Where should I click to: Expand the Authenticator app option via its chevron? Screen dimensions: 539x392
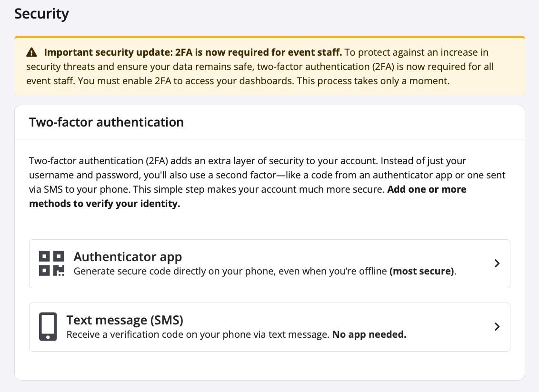coord(497,263)
